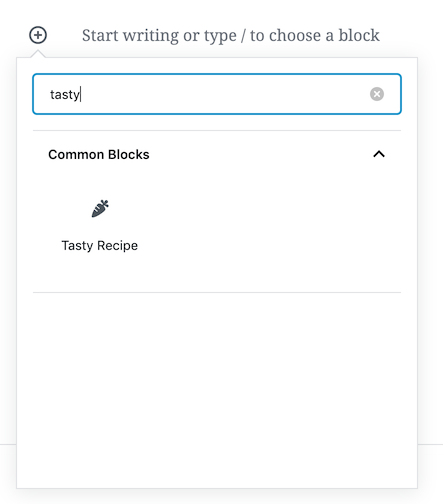
Task: Click the word 'tasty' in the search input
Action: [65, 95]
